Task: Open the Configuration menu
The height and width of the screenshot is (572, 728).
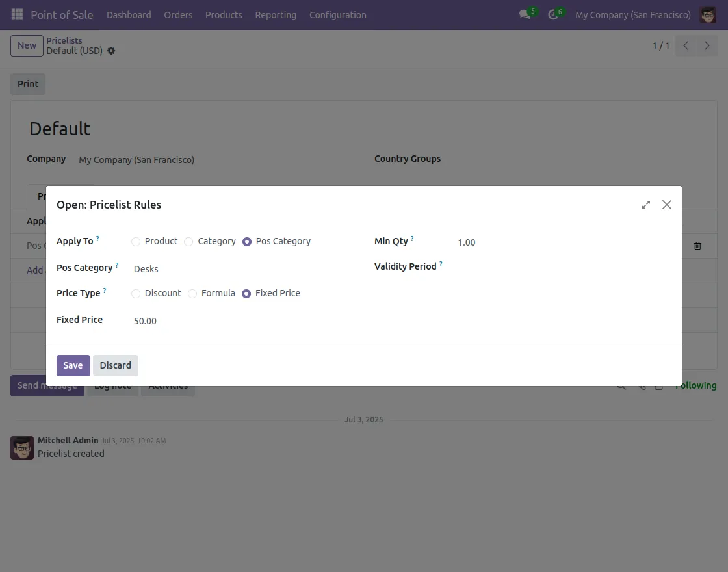Action: coord(337,15)
